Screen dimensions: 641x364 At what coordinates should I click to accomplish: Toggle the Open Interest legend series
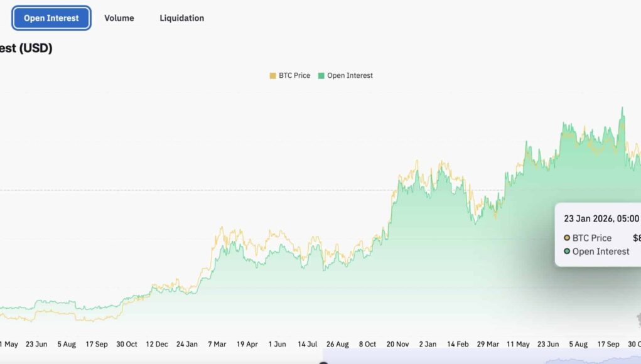(x=350, y=75)
